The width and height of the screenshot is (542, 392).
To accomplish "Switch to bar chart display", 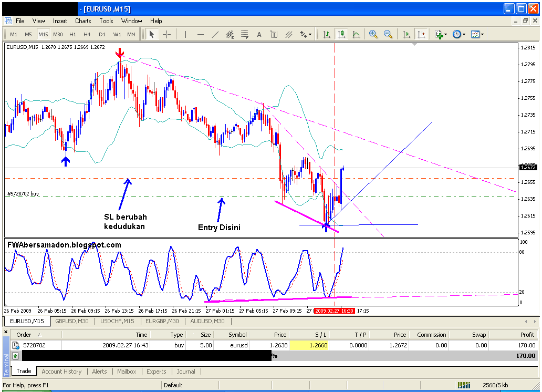I will [326, 34].
